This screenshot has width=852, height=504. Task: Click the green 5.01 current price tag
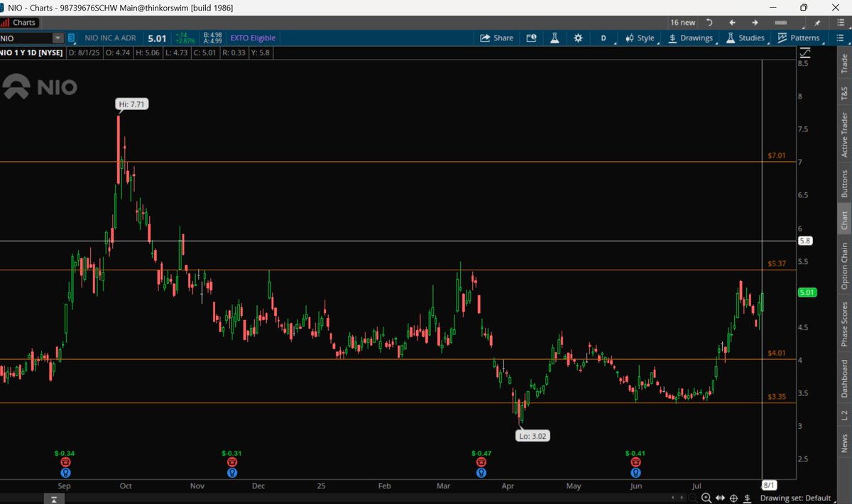click(x=806, y=292)
